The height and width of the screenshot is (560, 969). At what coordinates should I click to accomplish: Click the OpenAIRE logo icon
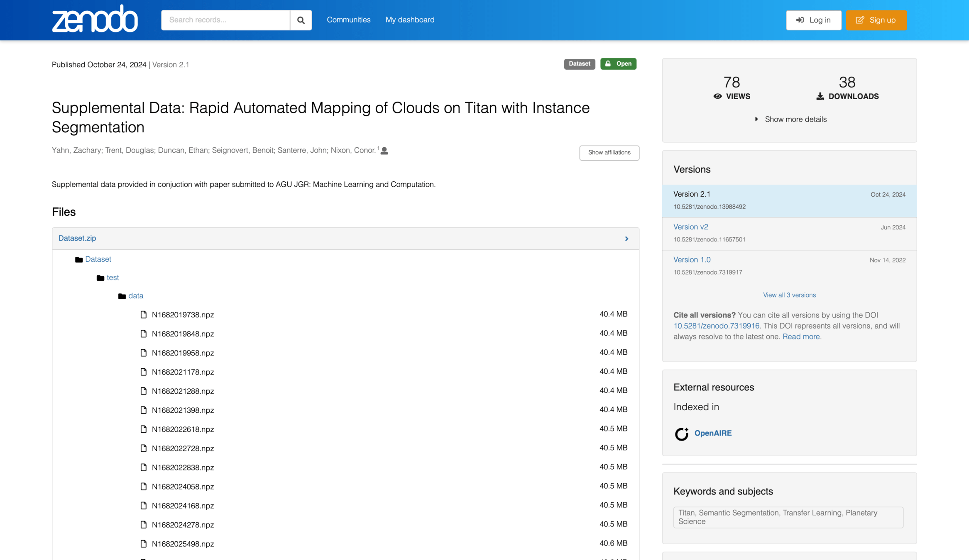click(681, 433)
